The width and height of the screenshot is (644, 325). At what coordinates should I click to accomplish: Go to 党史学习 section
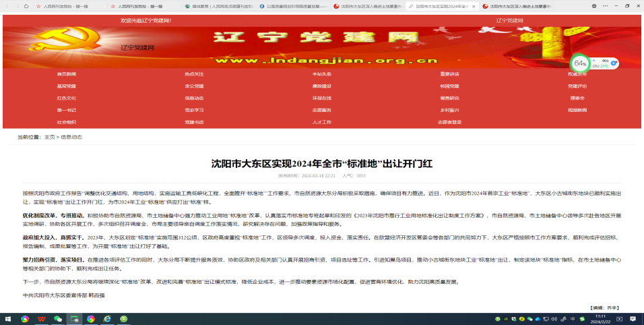pyautogui.click(x=194, y=110)
